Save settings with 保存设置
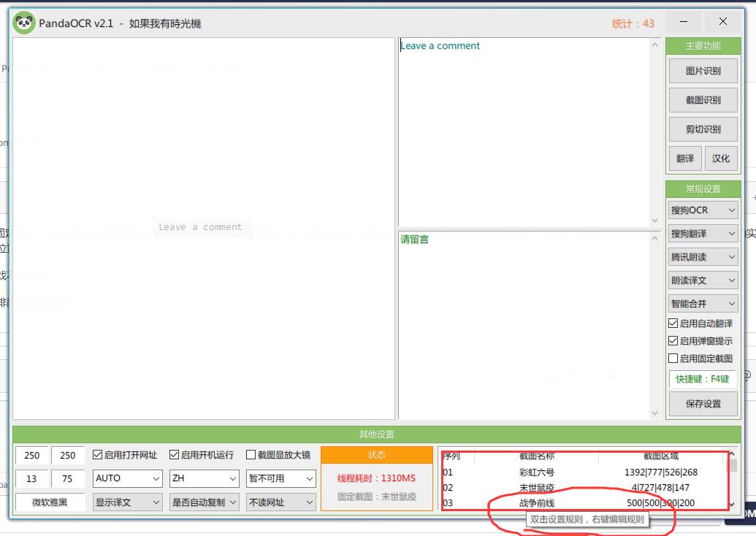Viewport: 756px width, 536px height. [702, 404]
